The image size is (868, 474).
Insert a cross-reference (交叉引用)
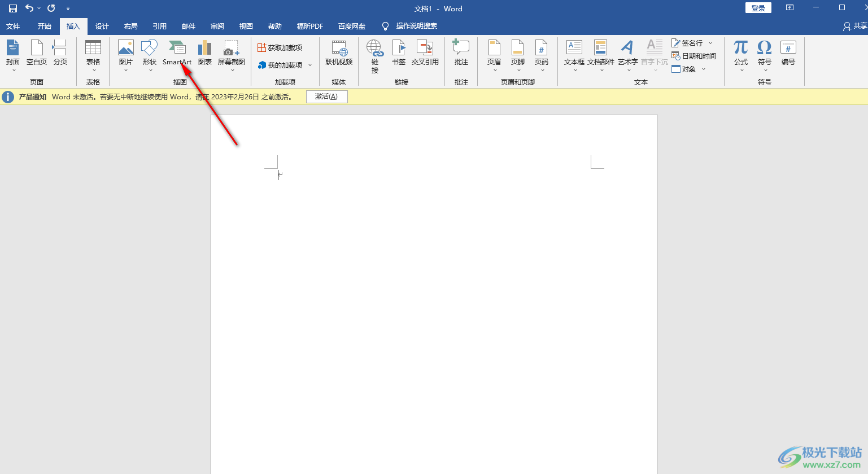[x=425, y=53]
